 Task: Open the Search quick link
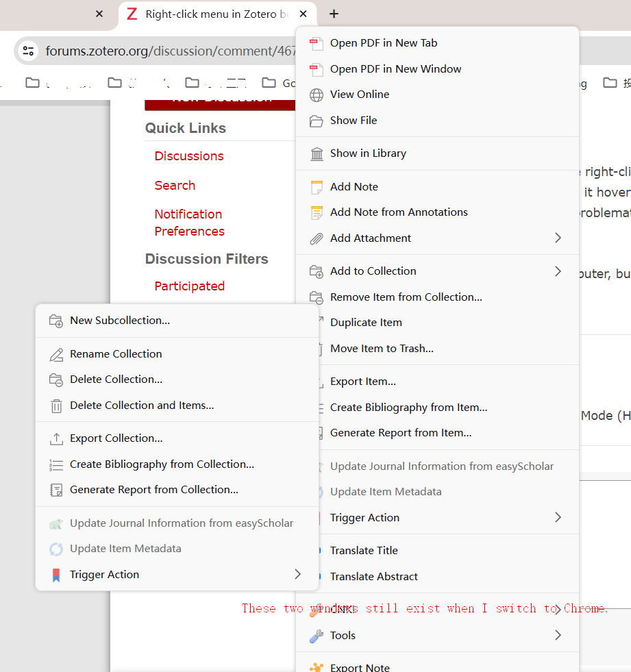pos(175,186)
